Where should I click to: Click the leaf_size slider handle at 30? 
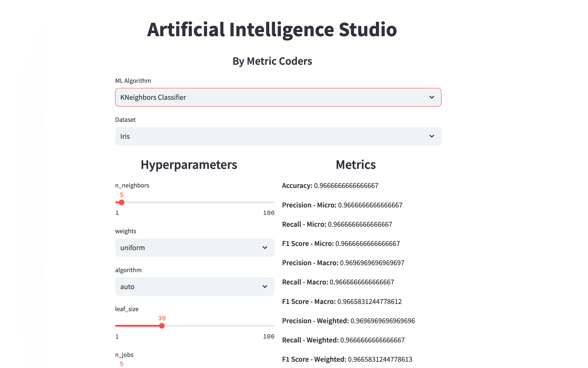(162, 326)
